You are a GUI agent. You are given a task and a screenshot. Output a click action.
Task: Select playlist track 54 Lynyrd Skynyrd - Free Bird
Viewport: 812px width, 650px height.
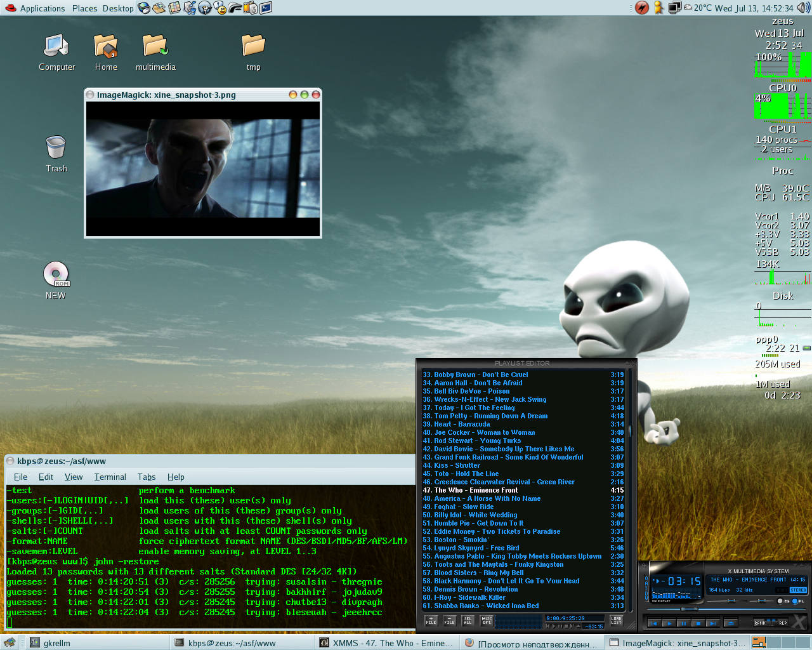pyautogui.click(x=523, y=548)
